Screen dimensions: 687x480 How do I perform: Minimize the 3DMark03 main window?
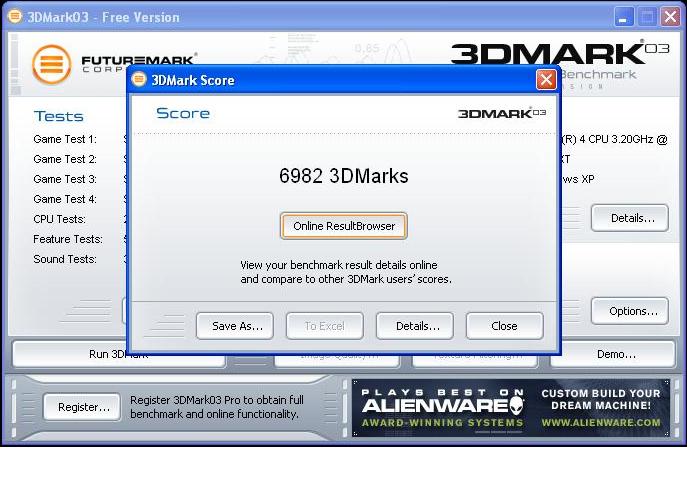pyautogui.click(x=623, y=17)
